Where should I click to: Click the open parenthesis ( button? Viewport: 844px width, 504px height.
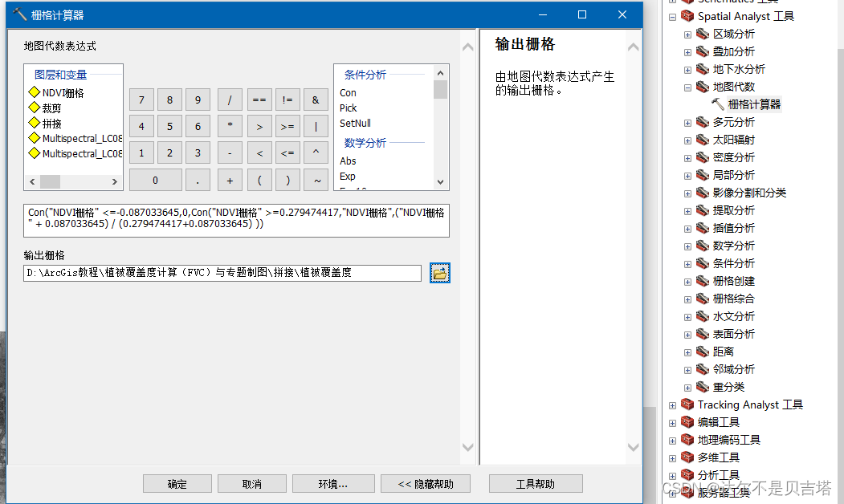[259, 181]
